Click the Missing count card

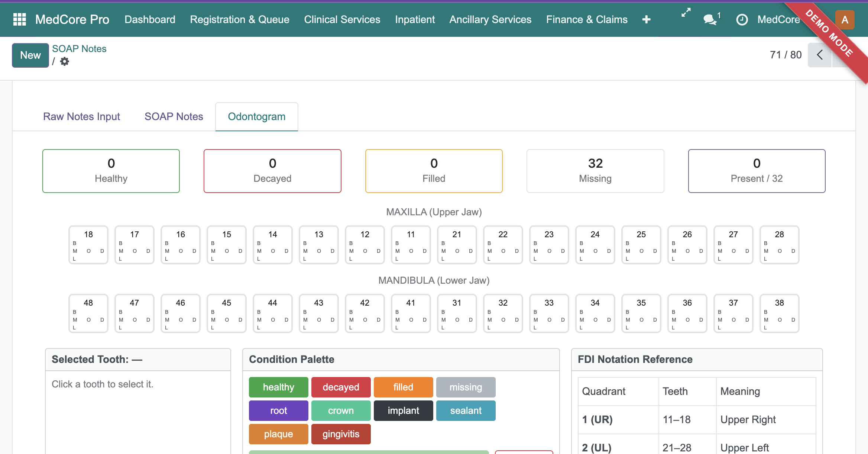click(x=595, y=171)
